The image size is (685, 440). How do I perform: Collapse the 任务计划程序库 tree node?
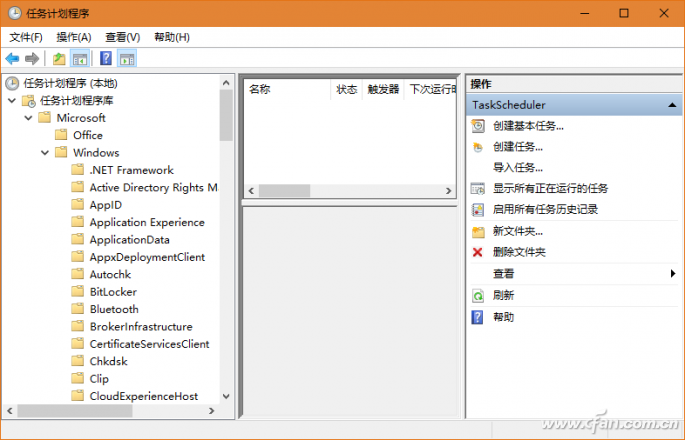pos(12,101)
